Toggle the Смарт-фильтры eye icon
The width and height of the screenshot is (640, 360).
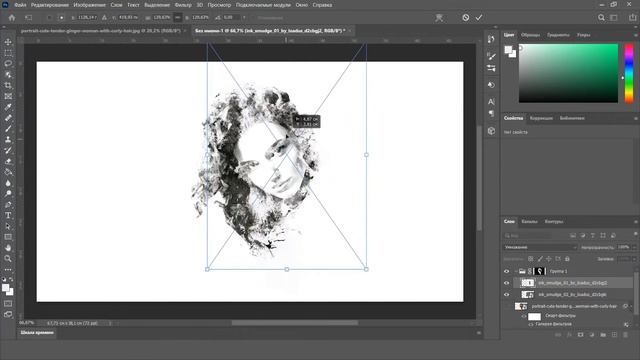[524, 316]
